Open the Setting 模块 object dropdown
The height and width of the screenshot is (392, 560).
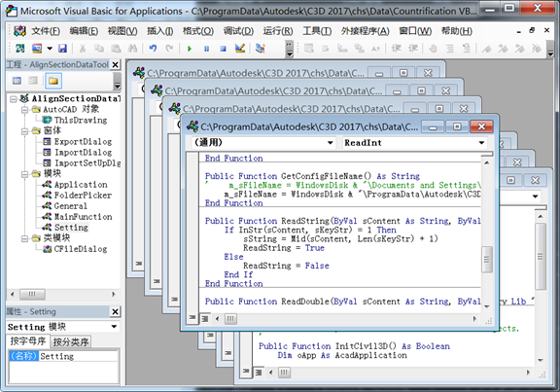click(114, 327)
